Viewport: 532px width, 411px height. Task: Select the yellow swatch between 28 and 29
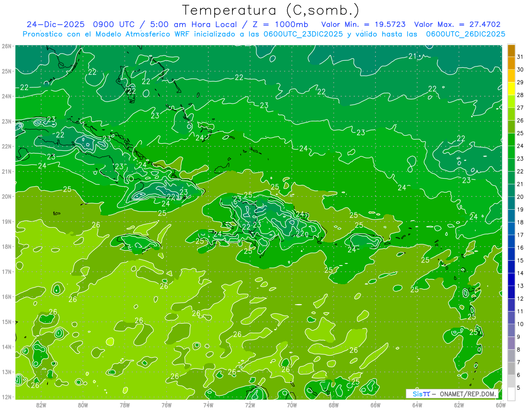tap(511, 89)
